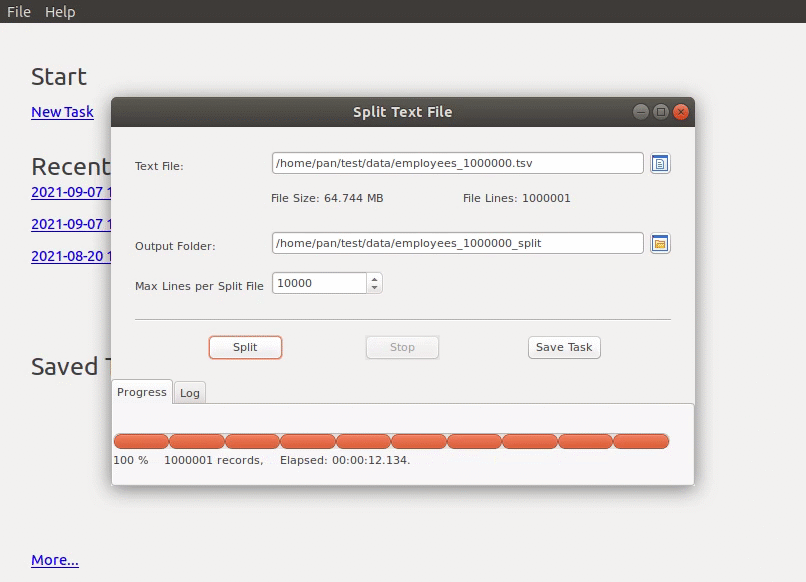806x582 pixels.
Task: Close the Split Text File dialog
Action: [681, 112]
